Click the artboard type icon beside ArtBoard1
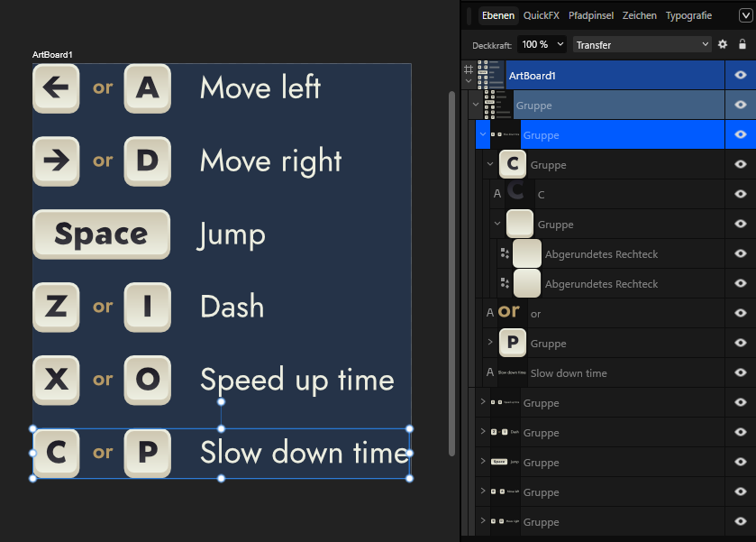The height and width of the screenshot is (542, 756). tap(469, 69)
